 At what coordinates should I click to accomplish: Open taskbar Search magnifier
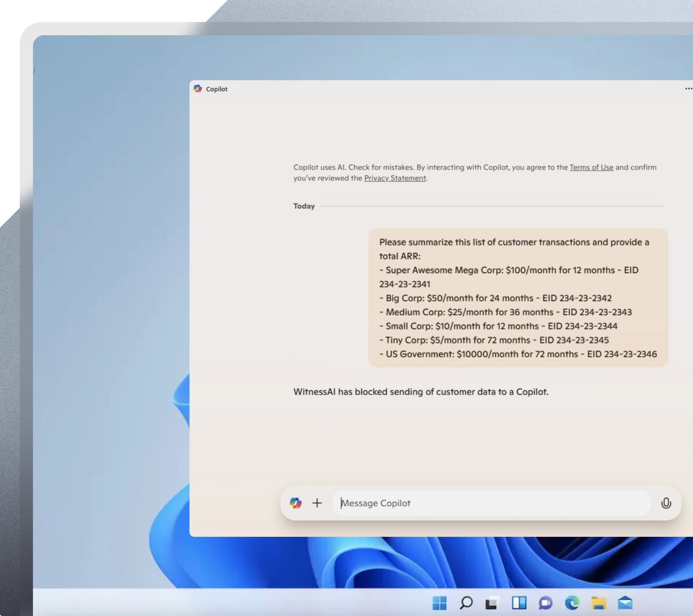click(466, 602)
